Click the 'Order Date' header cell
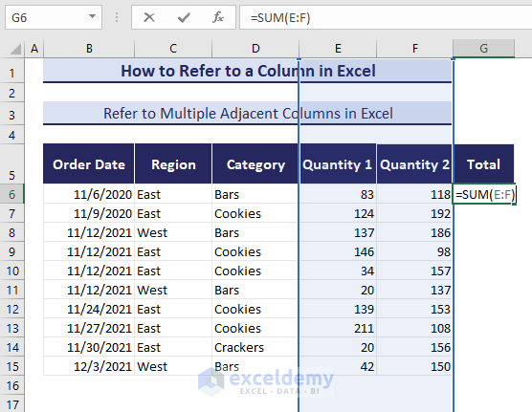532x412 pixels. [x=89, y=164]
